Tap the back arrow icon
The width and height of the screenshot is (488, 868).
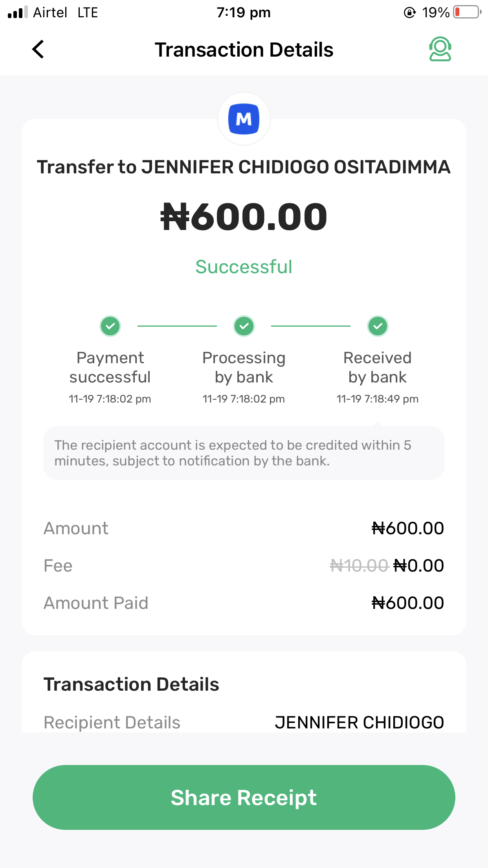(x=38, y=50)
